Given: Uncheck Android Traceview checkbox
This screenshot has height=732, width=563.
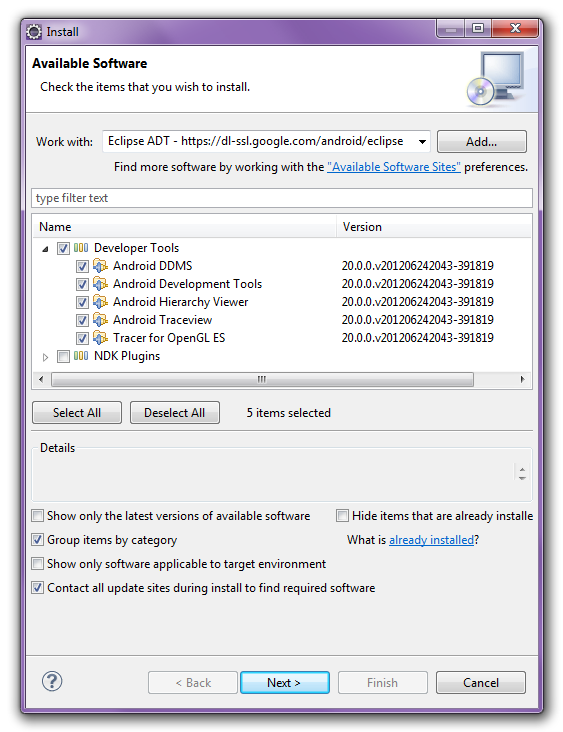Looking at the screenshot, I should (82, 320).
